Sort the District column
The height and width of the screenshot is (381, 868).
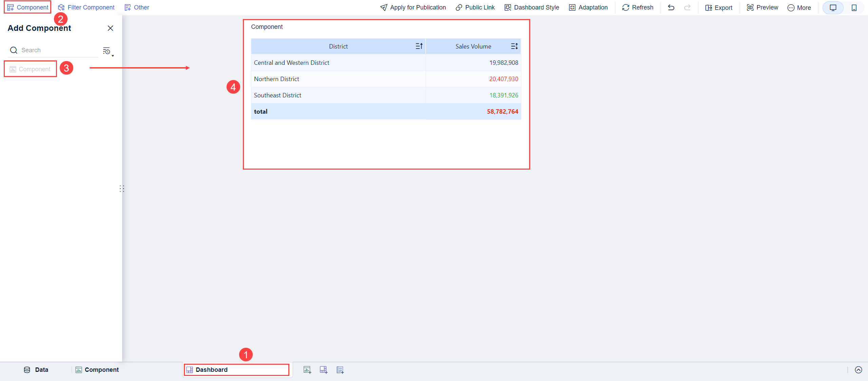[419, 46]
